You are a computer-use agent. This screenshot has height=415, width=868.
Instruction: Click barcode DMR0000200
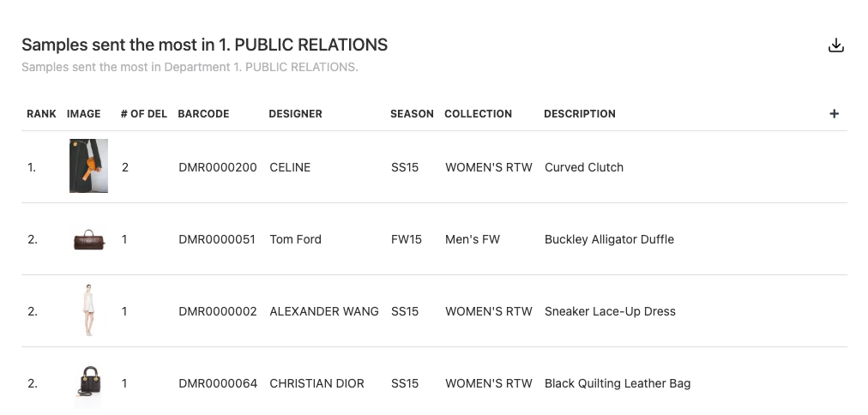click(x=218, y=167)
